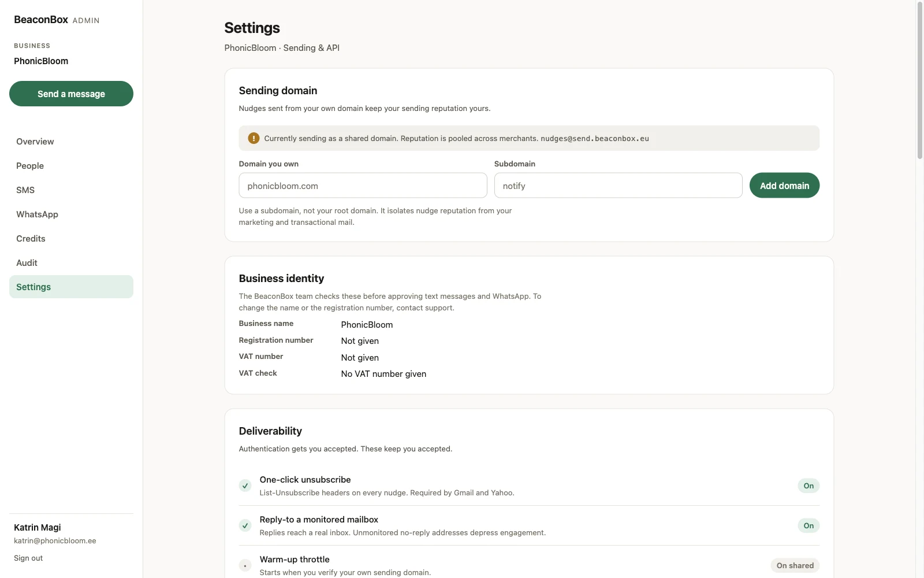Image resolution: width=924 pixels, height=578 pixels.
Task: Click the No VAT number given text
Action: (383, 374)
